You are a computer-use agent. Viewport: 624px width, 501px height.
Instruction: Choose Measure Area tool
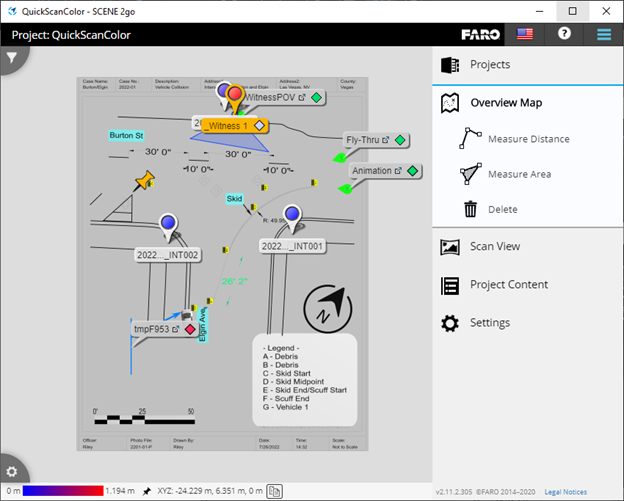pyautogui.click(x=519, y=174)
